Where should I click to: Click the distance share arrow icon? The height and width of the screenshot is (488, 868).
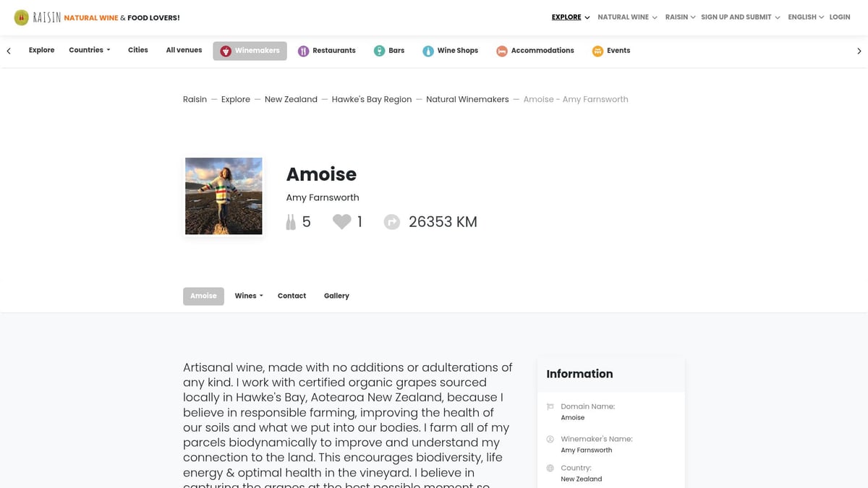coord(391,222)
